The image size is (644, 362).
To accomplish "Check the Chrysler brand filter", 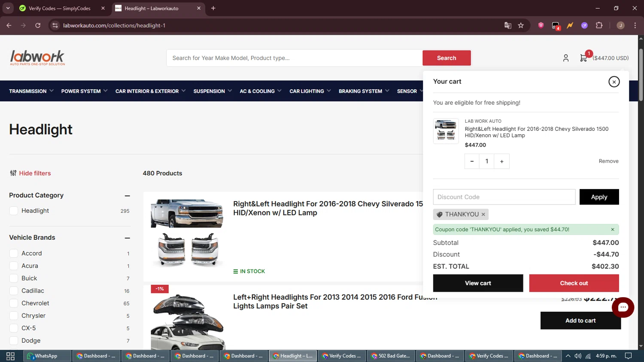I will point(14,316).
